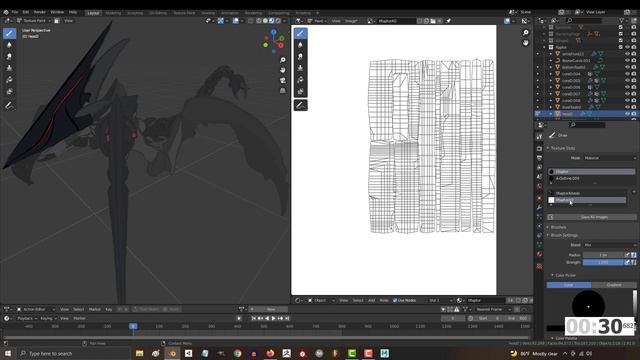Screen dimensions: 640x360
Task: Open the Texture Paint mode dropdown
Action: [x=34, y=21]
